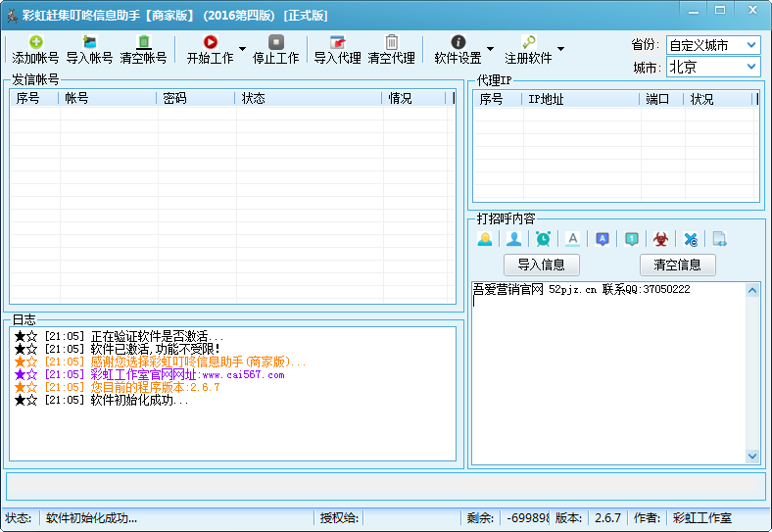772x532 pixels.
Task: Click the 清空代理 trash icon
Action: point(391,43)
